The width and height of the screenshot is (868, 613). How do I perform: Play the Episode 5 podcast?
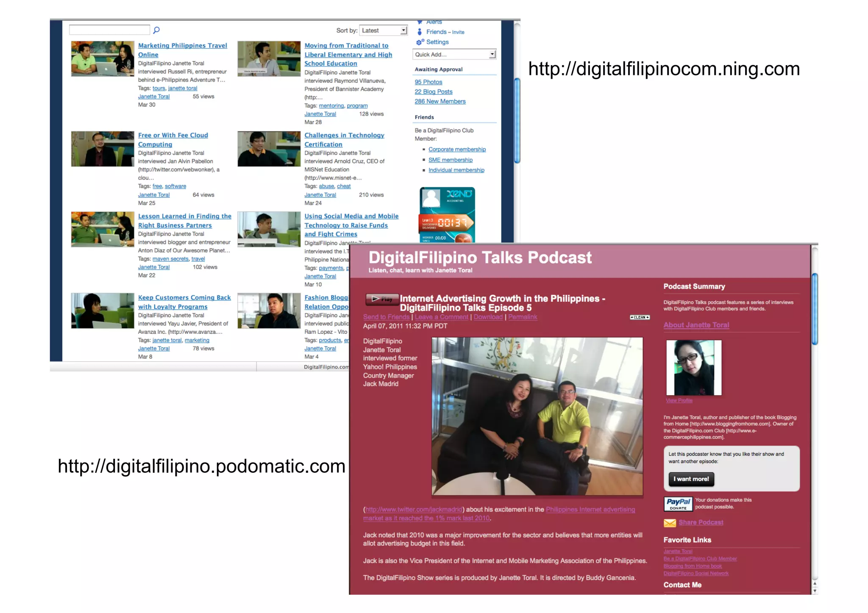[x=382, y=299]
